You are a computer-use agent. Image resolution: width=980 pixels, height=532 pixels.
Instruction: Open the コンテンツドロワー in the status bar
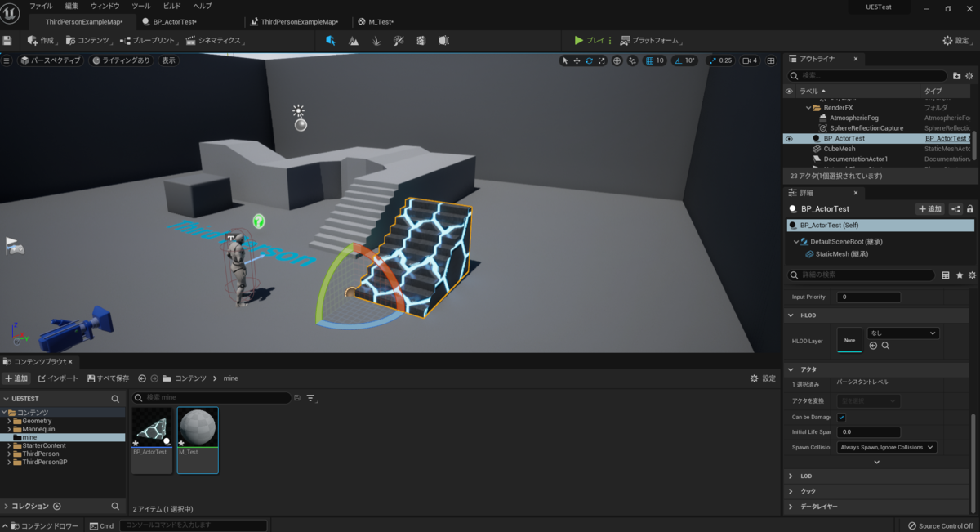click(x=42, y=525)
